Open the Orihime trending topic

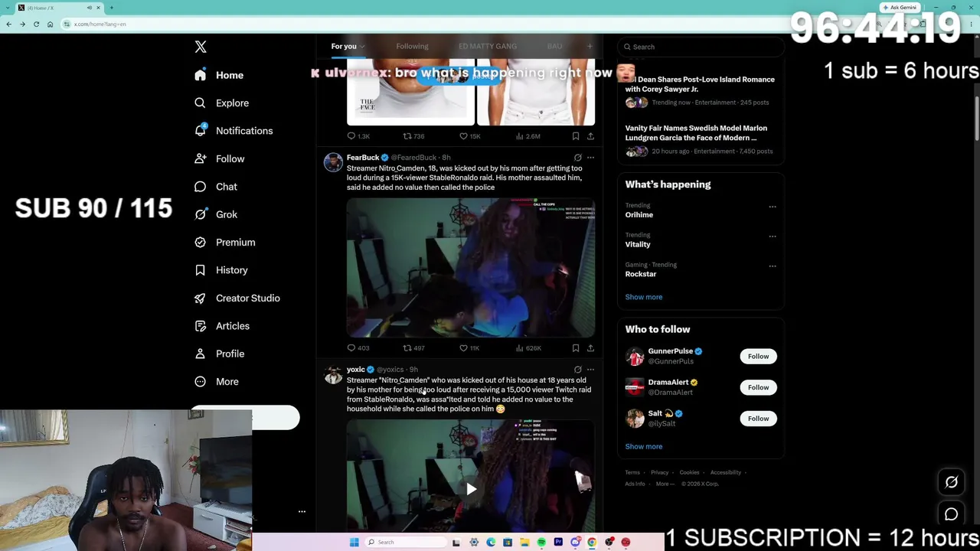(x=639, y=215)
